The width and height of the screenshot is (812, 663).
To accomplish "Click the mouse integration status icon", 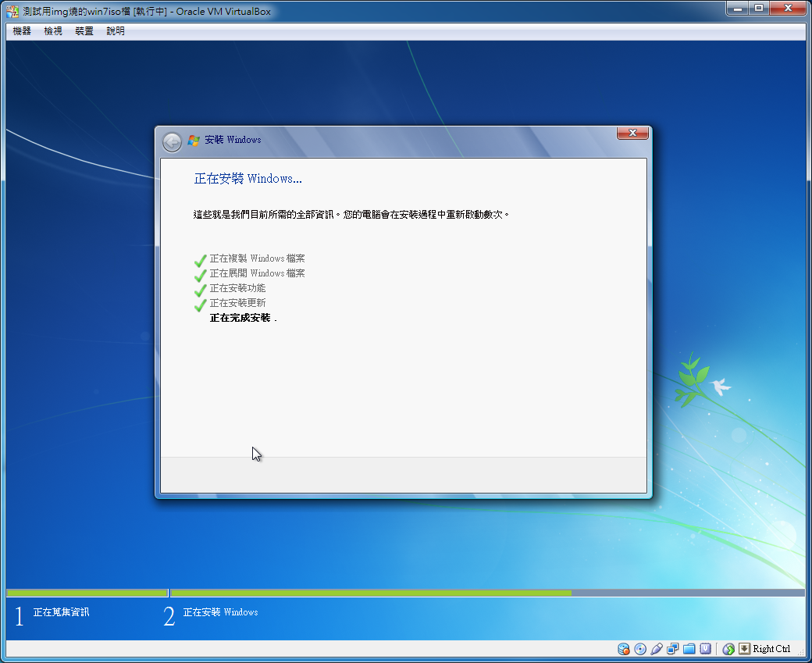I will click(728, 648).
